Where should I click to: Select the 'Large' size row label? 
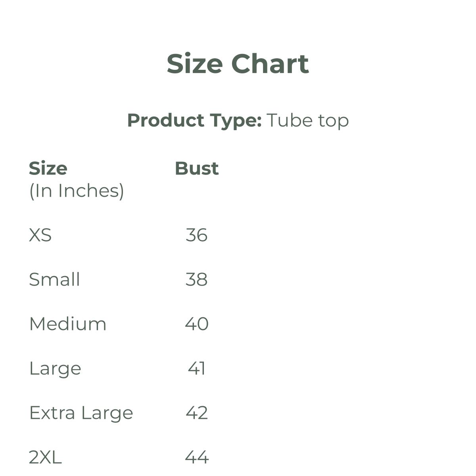coord(55,369)
